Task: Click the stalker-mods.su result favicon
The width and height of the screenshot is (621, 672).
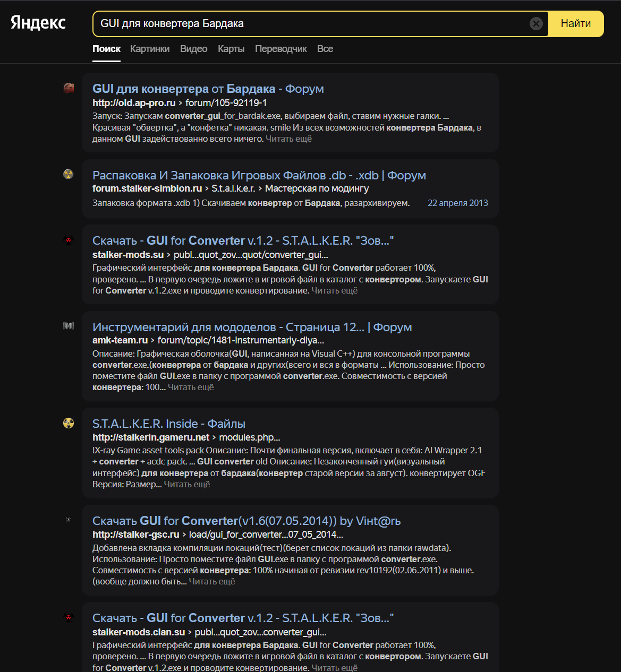Action: (x=69, y=239)
